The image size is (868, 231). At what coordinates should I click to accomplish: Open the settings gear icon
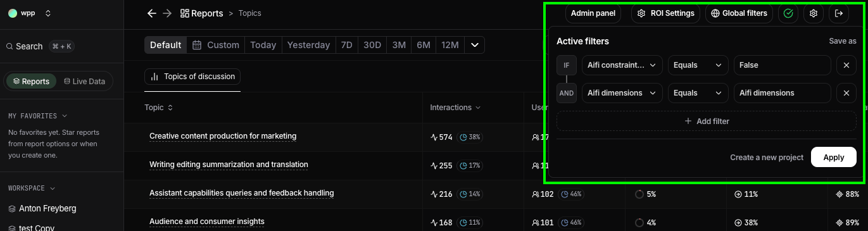click(814, 13)
